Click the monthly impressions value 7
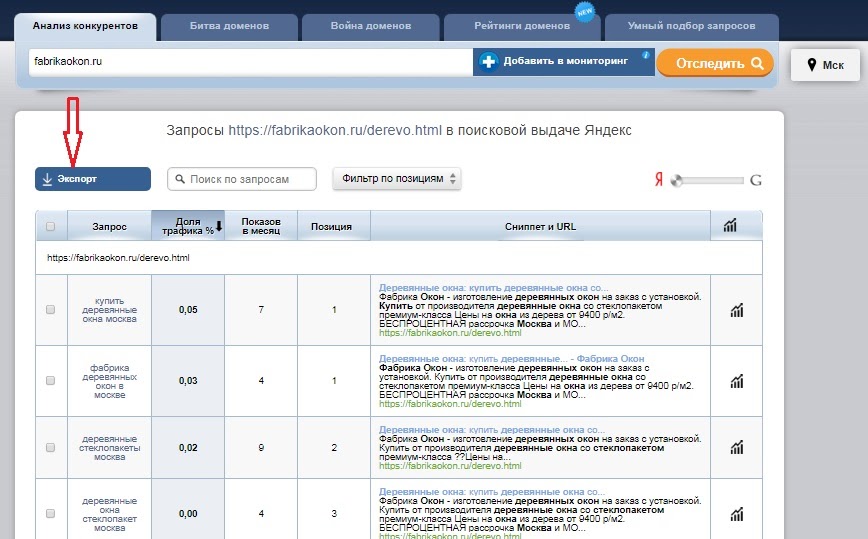Viewport: 868px width, 539px height. (x=261, y=310)
